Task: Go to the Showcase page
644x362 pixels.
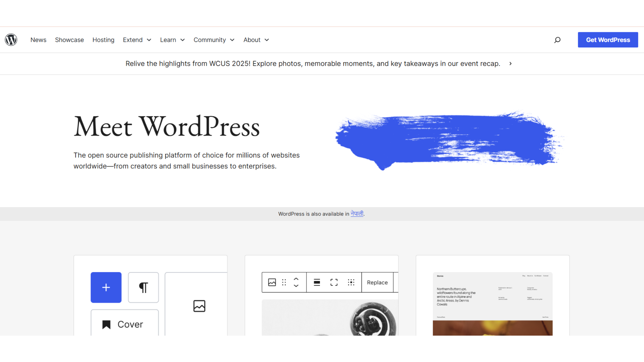Action: [69, 40]
